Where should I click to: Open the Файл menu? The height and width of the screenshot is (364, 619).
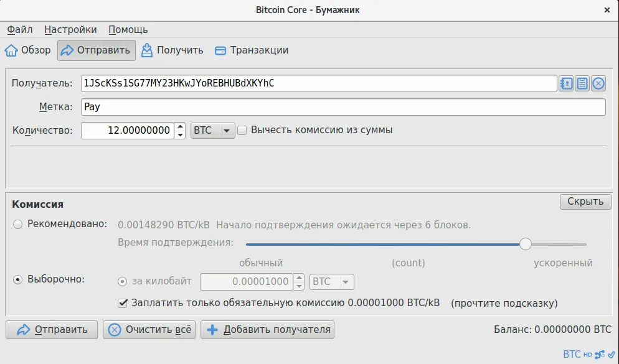point(20,30)
